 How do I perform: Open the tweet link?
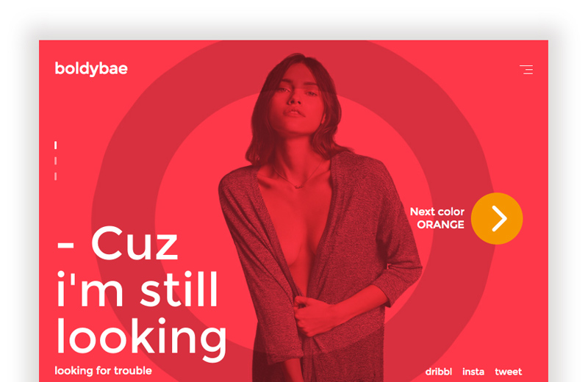[x=508, y=372]
